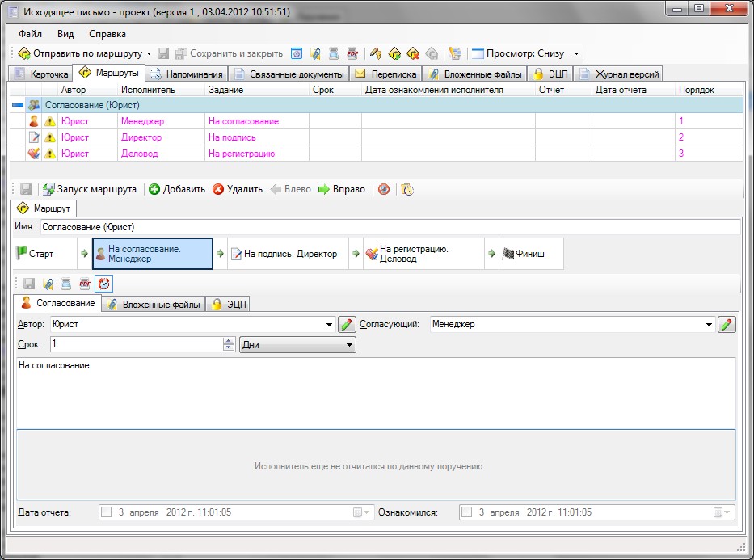Click the green Add (Добавить) icon

[x=154, y=189]
